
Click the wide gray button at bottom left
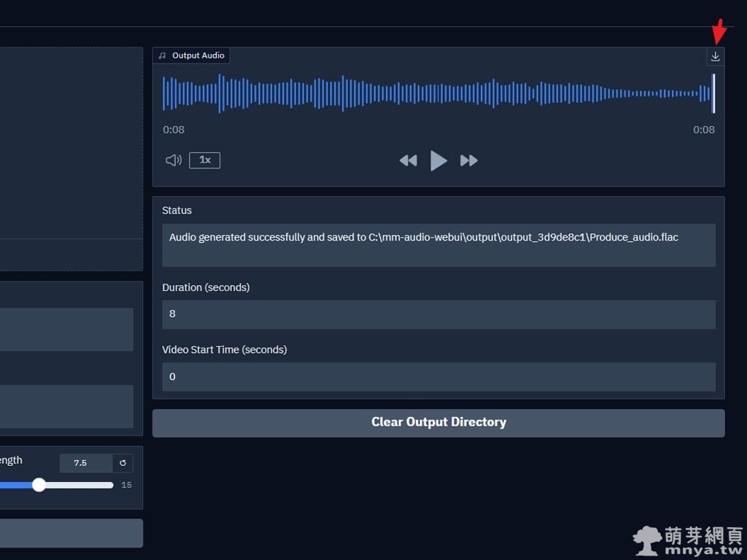71,533
